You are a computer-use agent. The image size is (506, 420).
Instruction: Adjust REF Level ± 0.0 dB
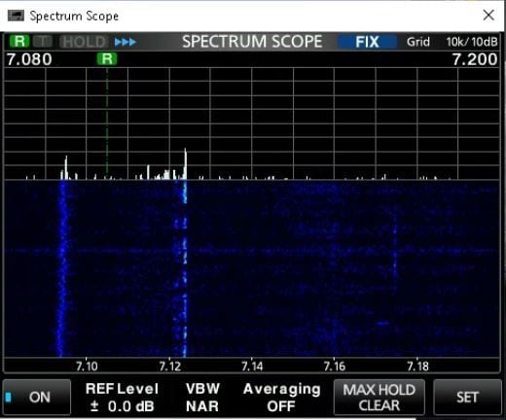point(122,398)
